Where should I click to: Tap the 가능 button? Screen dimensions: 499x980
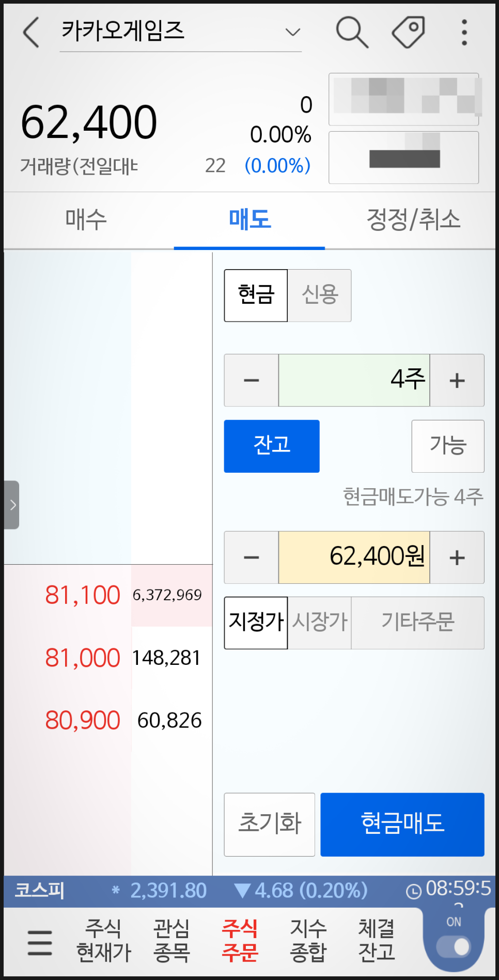(448, 446)
